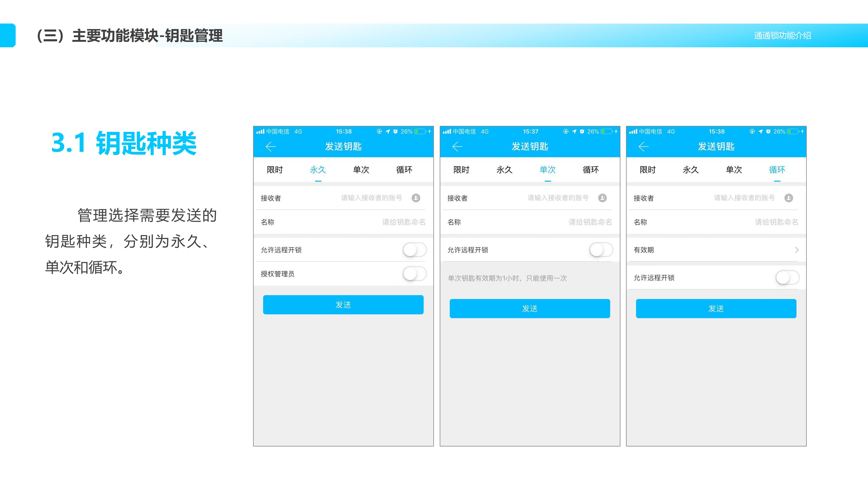This screenshot has height=488, width=868.
Task: Click 接收者 account field in right screen
Action: pos(744,198)
